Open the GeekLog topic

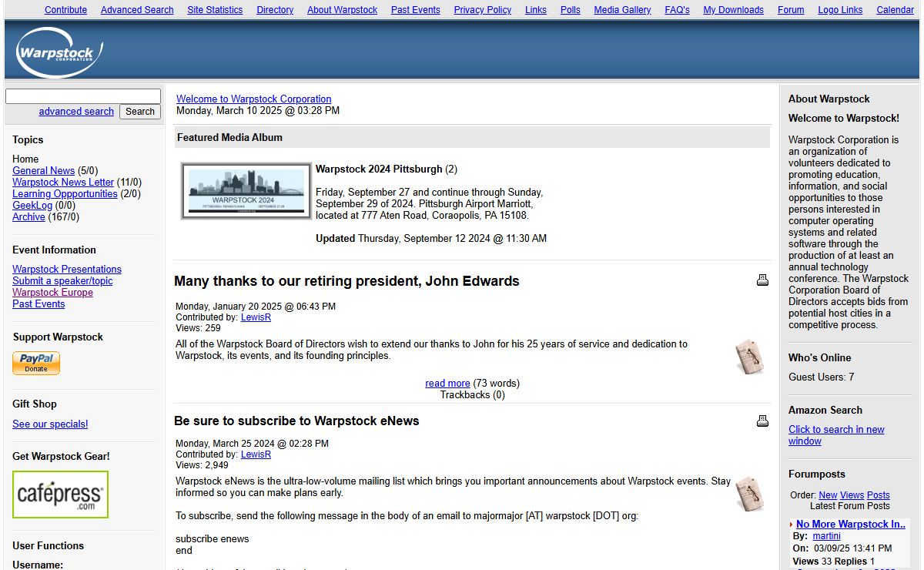(x=32, y=206)
